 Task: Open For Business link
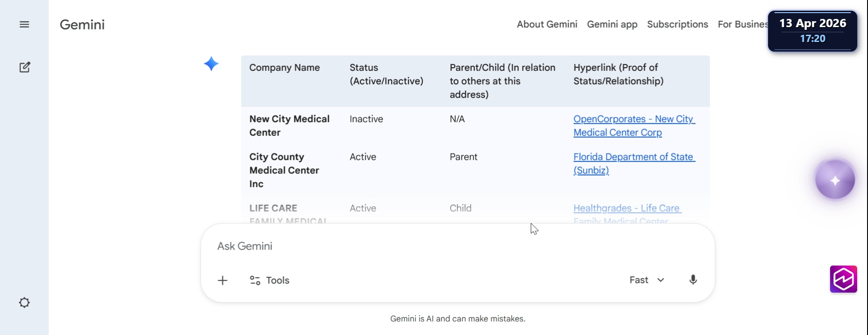click(743, 24)
